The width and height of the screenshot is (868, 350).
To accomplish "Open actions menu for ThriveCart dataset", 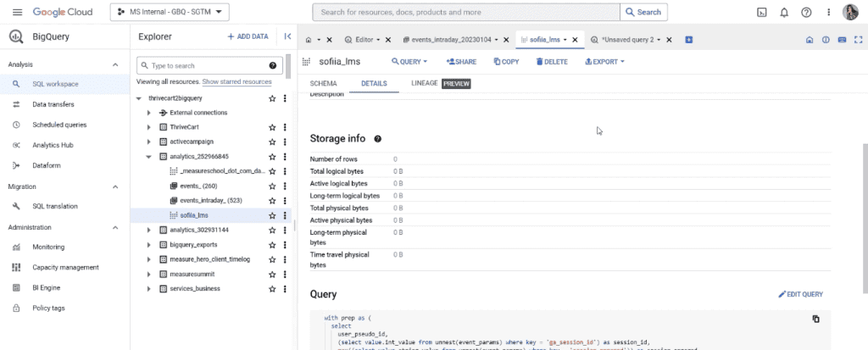I will tap(285, 127).
